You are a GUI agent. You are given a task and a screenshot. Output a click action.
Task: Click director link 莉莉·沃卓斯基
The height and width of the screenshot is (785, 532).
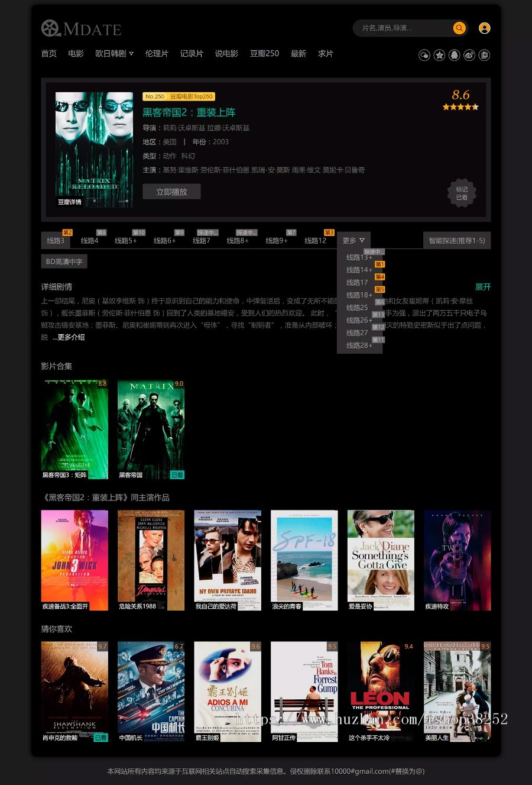[184, 128]
